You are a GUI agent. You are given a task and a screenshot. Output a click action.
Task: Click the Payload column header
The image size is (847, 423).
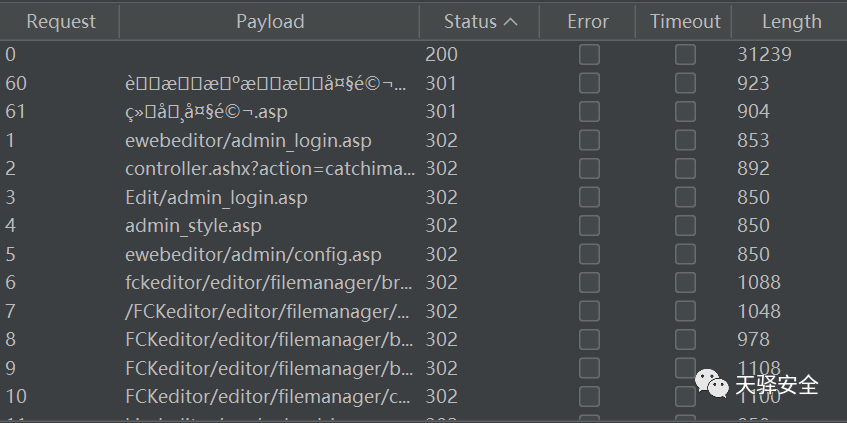[x=270, y=21]
